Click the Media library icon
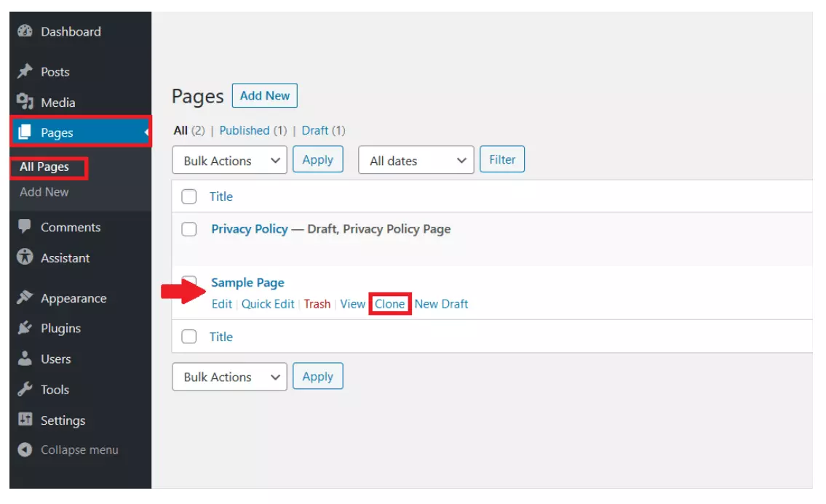The width and height of the screenshot is (826, 504). coord(25,101)
